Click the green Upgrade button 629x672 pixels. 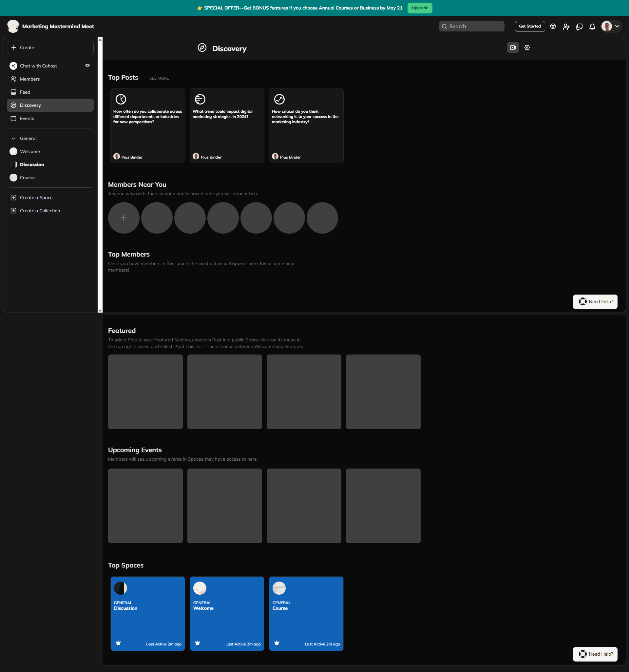point(419,8)
